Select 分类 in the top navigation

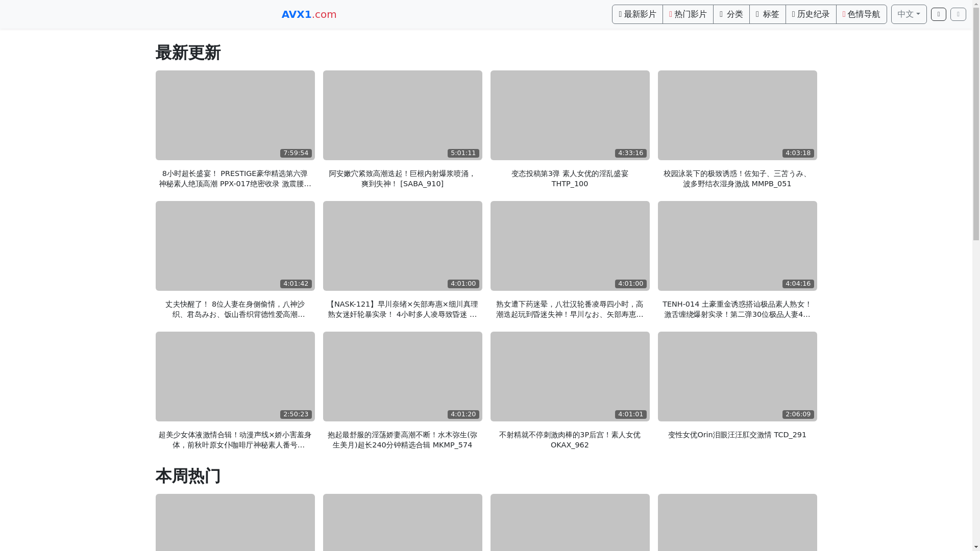point(731,14)
